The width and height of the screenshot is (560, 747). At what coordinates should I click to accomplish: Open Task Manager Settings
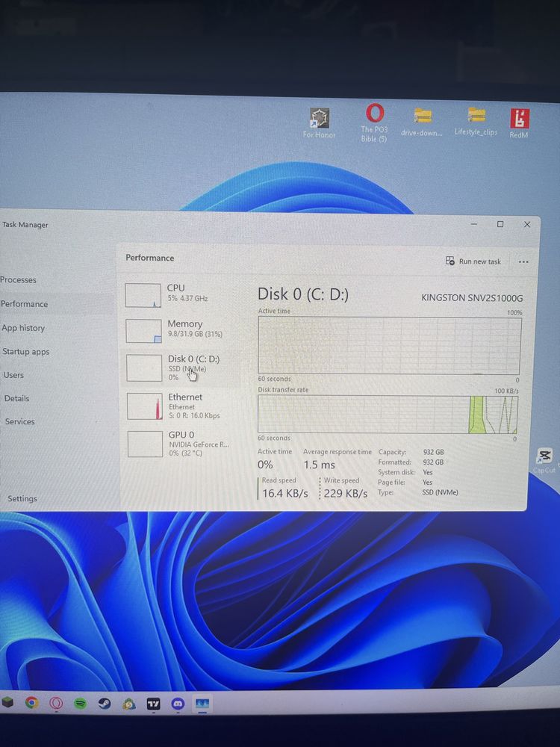[x=22, y=498]
